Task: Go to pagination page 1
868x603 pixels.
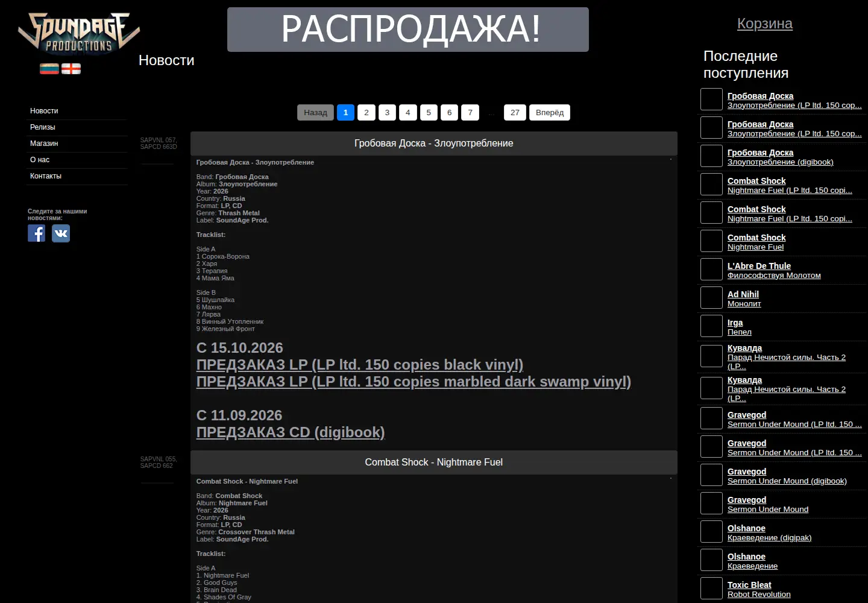Action: click(345, 112)
